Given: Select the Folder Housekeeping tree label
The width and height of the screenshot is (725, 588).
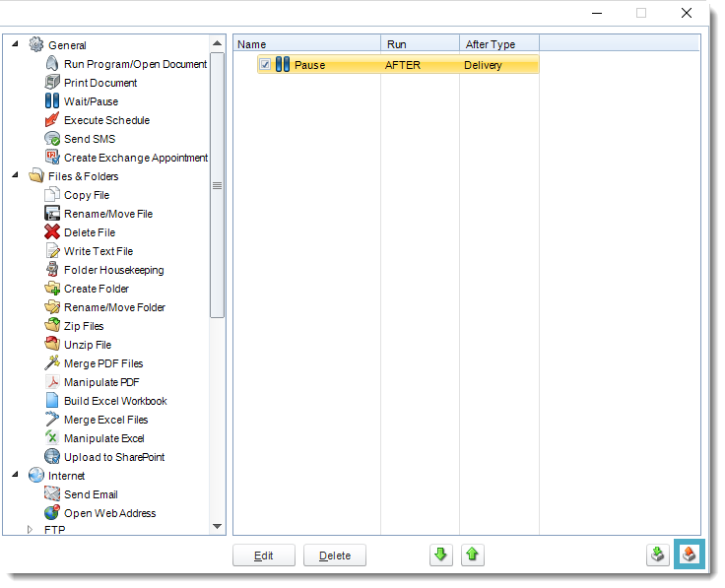Looking at the screenshot, I should [113, 270].
